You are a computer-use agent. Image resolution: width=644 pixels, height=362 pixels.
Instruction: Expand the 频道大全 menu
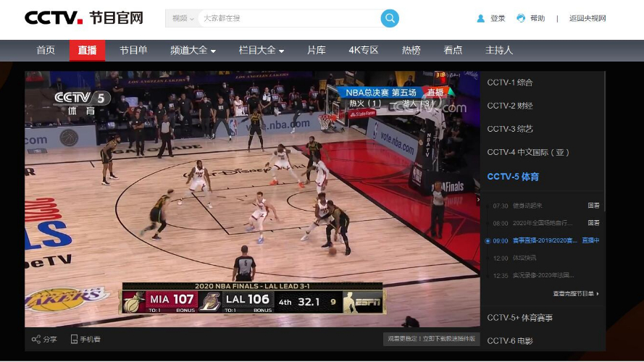[193, 51]
